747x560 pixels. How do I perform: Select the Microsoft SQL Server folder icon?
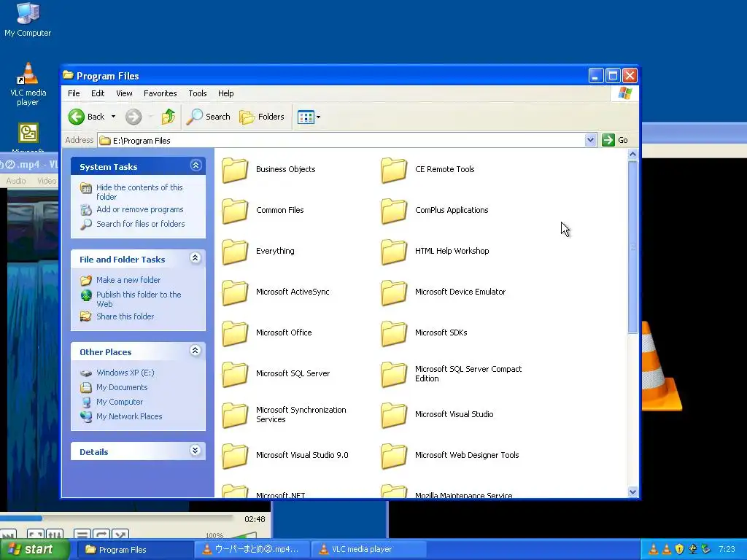click(235, 374)
